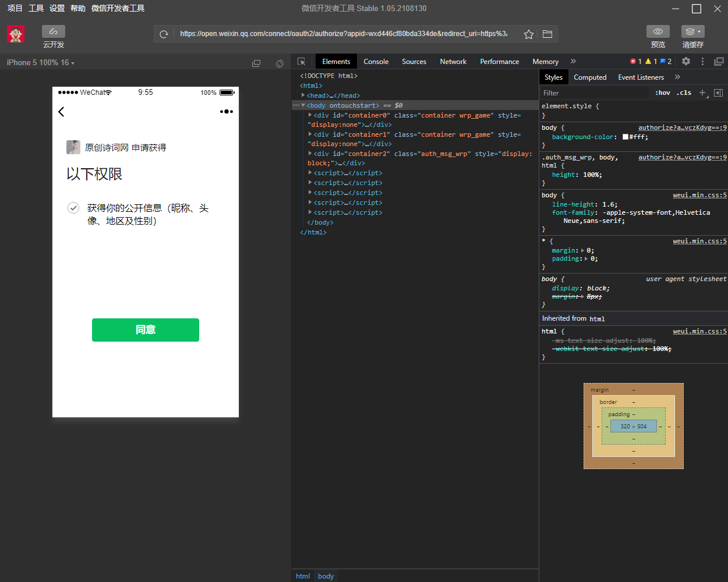
Task: Rotate the simulator with the rotate icon
Action: 280,63
